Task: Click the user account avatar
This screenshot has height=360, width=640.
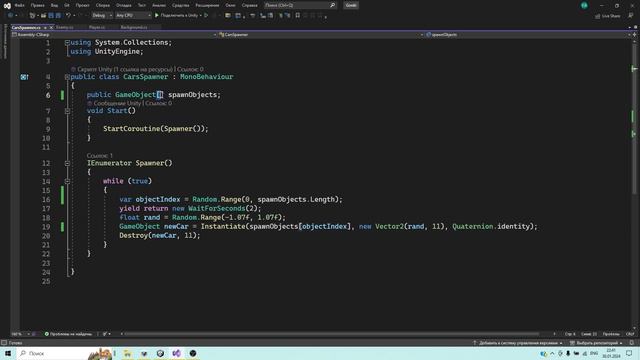Action: 584,5
